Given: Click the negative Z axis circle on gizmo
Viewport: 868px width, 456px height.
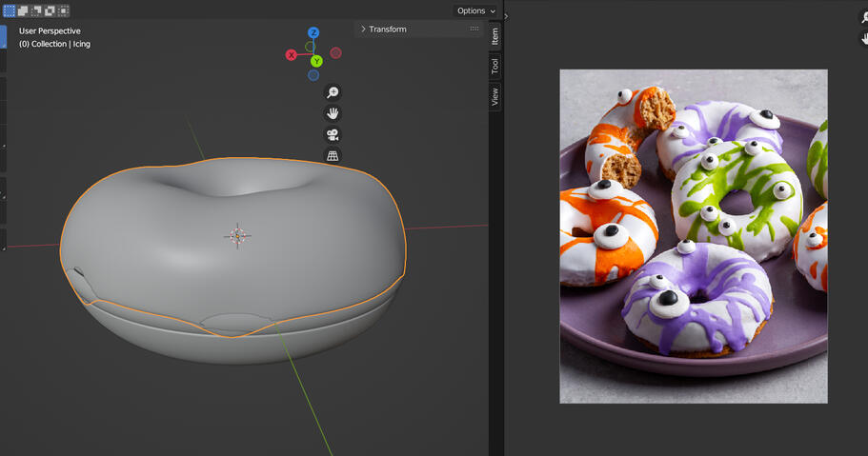Looking at the screenshot, I should click(x=313, y=75).
